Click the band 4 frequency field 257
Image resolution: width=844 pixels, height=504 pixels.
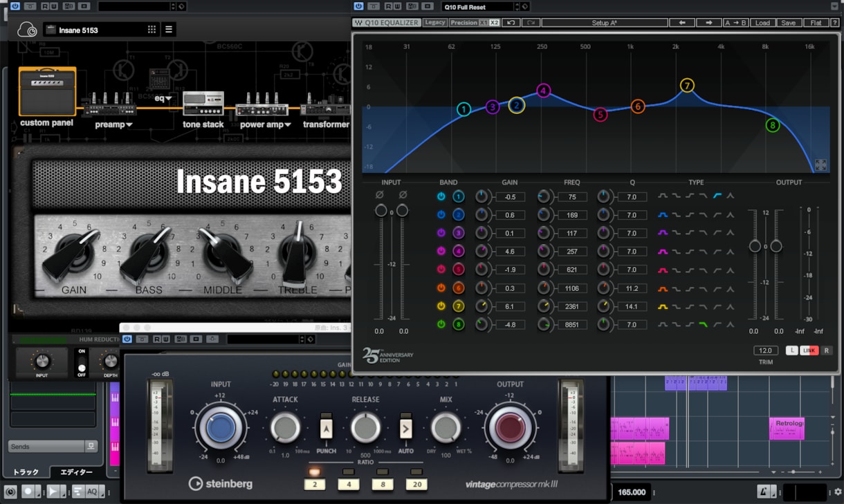click(572, 252)
